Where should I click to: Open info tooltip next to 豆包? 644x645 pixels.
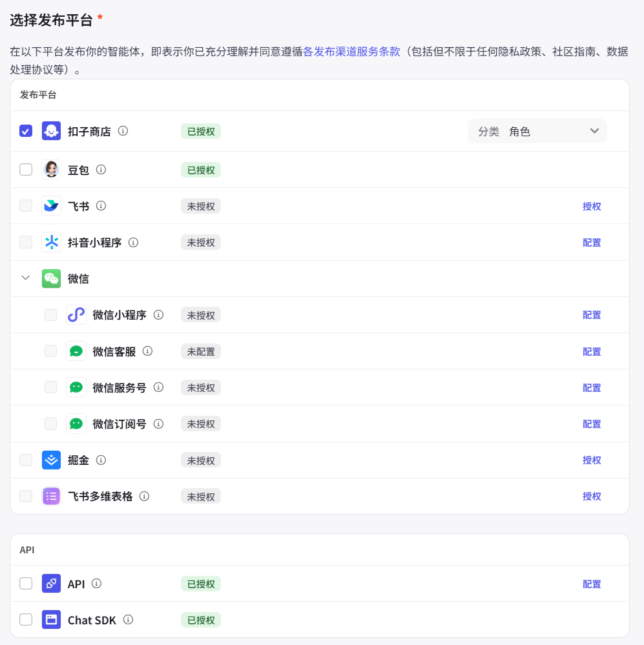point(101,169)
